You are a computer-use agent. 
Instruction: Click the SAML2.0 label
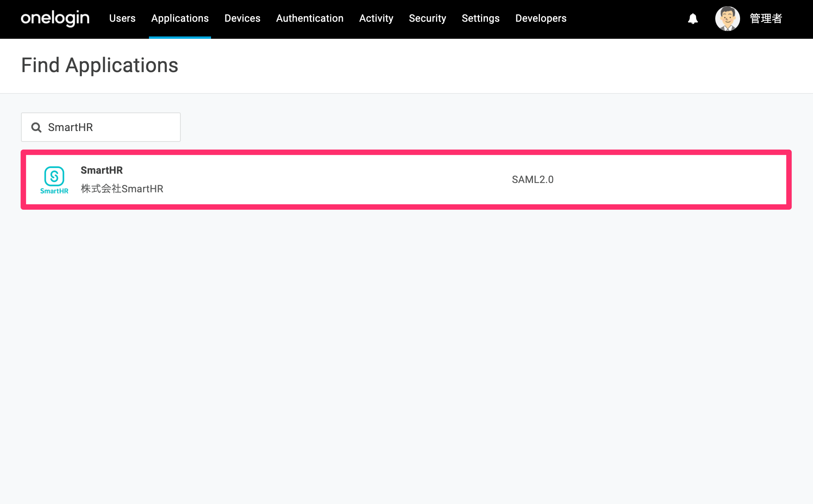pos(533,180)
